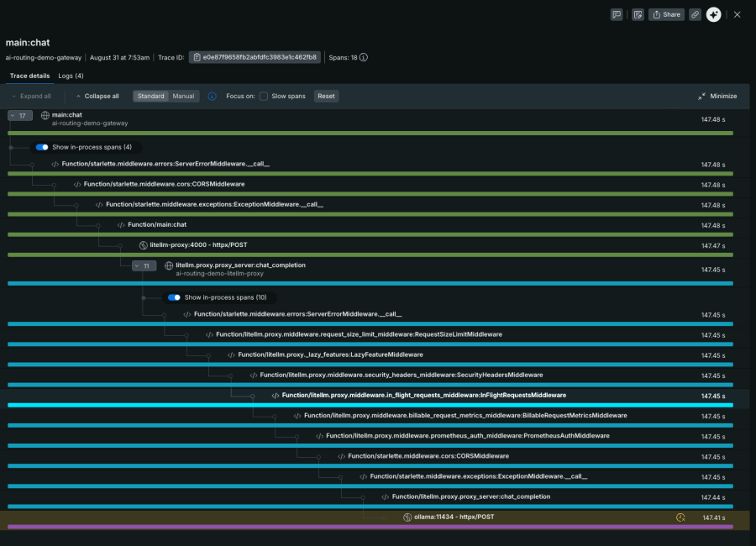Click code icon of gateway CORSMiddleware span
This screenshot has width=756, height=546.
tap(77, 184)
